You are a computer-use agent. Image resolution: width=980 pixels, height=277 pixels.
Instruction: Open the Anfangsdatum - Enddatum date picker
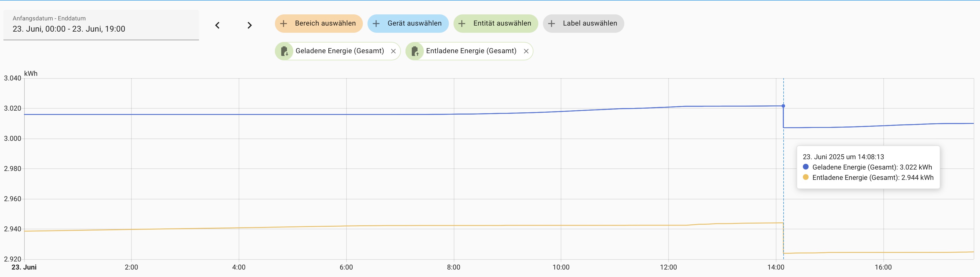coord(101,25)
